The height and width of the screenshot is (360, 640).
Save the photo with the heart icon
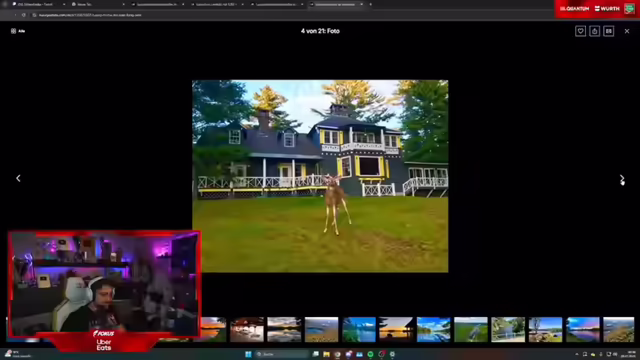click(580, 31)
